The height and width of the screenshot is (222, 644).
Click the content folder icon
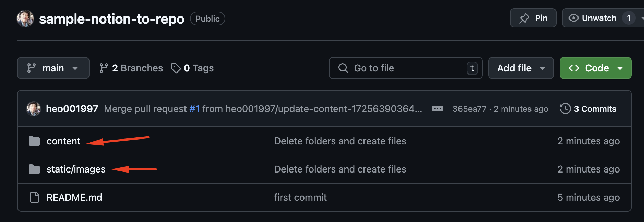coord(34,141)
